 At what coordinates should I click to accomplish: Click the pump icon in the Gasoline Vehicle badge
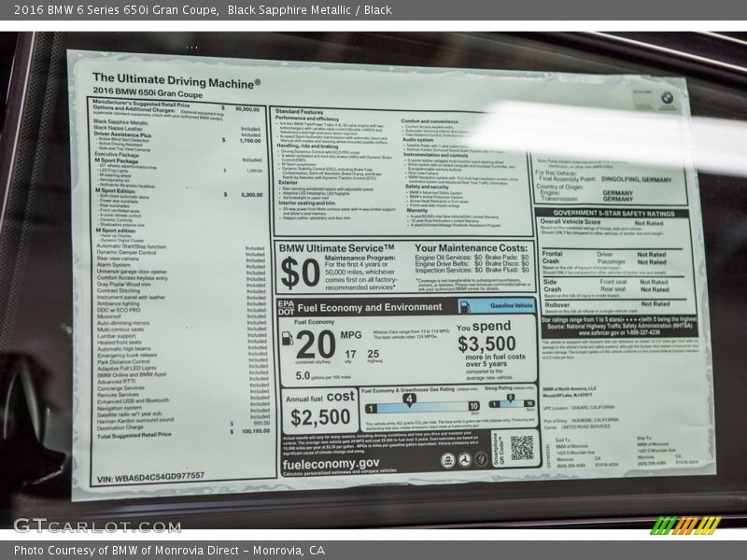coord(464,306)
